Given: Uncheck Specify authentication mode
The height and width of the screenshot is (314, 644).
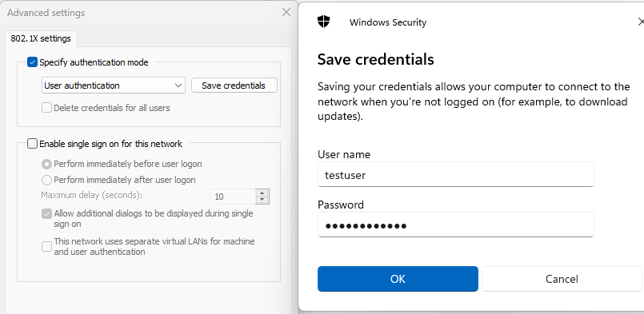Looking at the screenshot, I should [x=32, y=62].
